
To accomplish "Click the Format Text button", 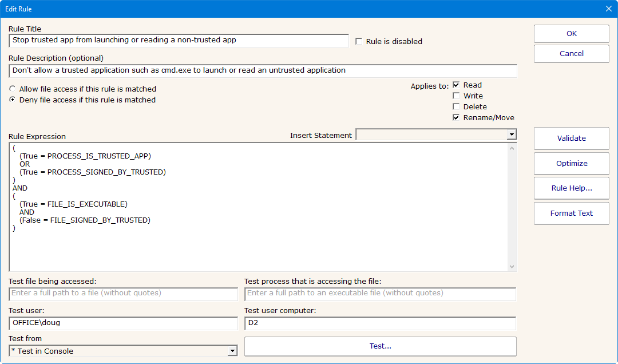I will click(x=571, y=213).
